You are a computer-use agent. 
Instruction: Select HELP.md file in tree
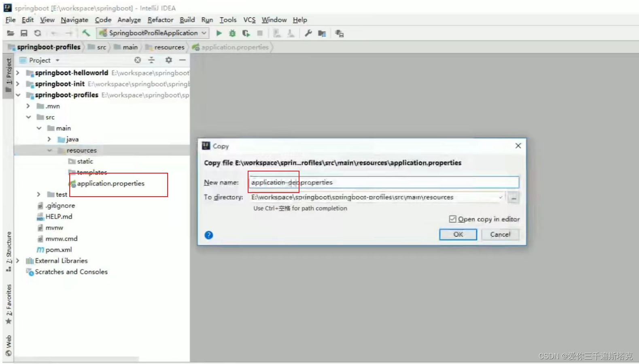click(x=55, y=217)
